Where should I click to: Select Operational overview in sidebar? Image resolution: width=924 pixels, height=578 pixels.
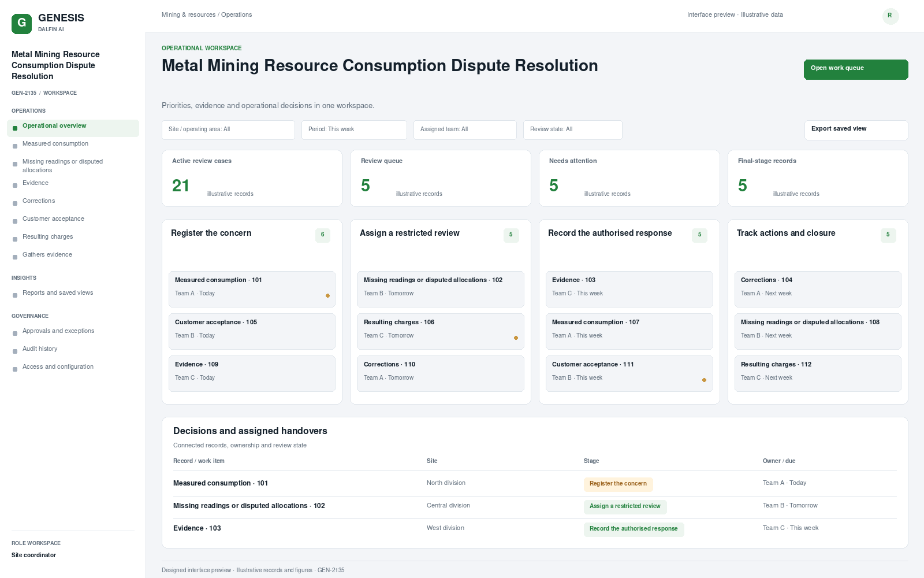pos(73,128)
